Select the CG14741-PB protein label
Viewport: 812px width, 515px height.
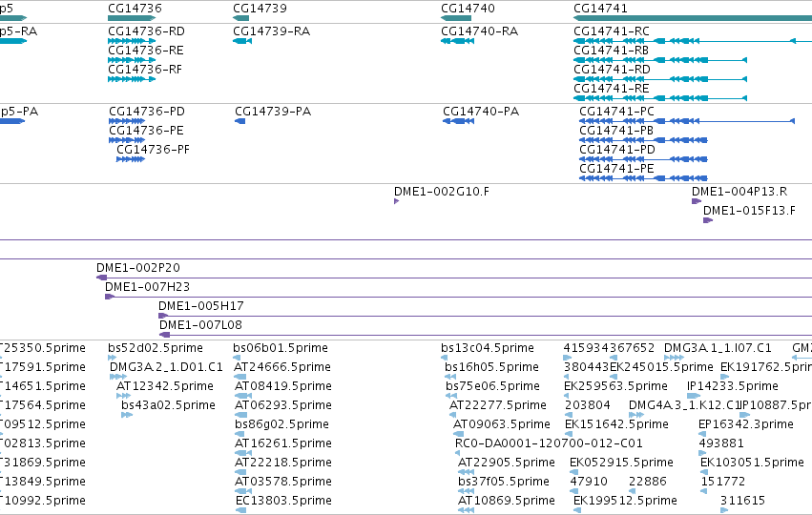click(616, 131)
